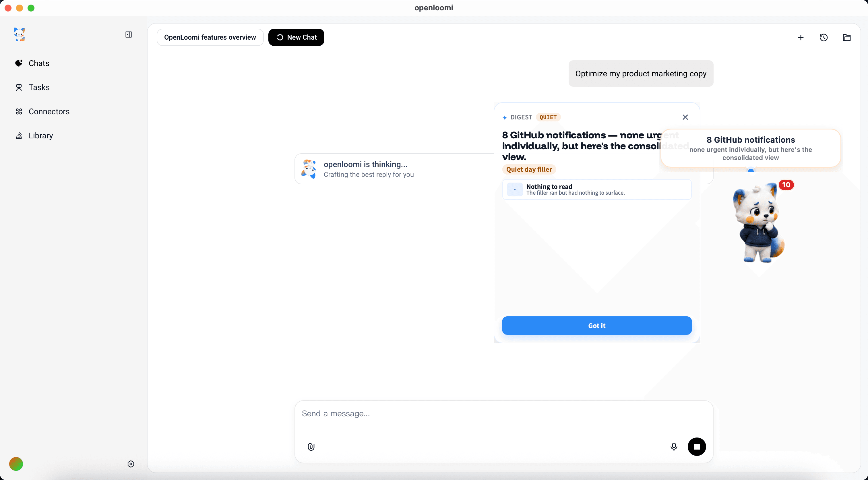Viewport: 868px width, 480px height.
Task: Open chat history clock icon
Action: (x=824, y=37)
